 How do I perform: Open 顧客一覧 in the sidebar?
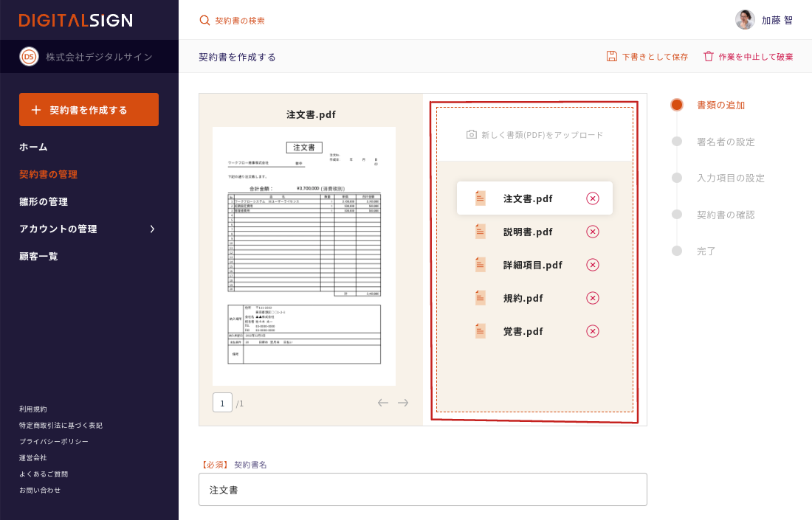point(38,256)
